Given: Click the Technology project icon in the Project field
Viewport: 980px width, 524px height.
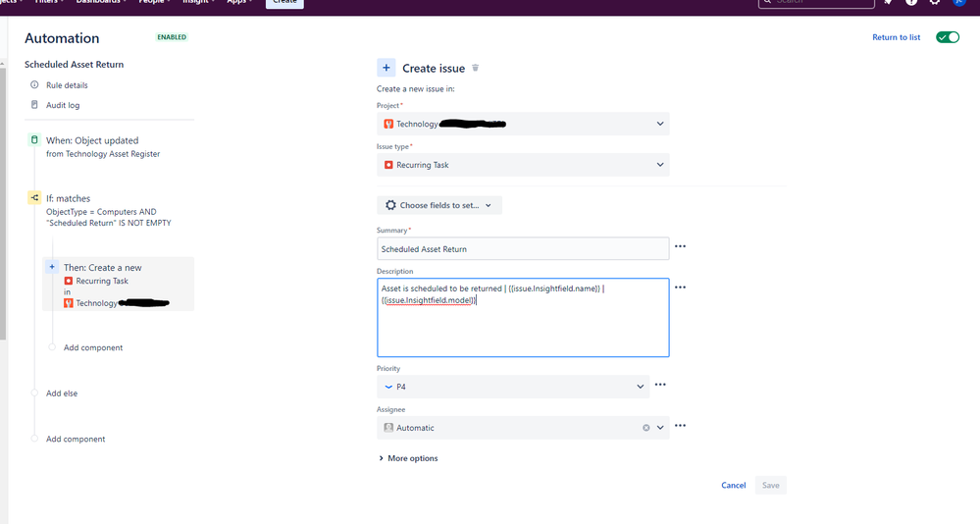Looking at the screenshot, I should coord(388,124).
